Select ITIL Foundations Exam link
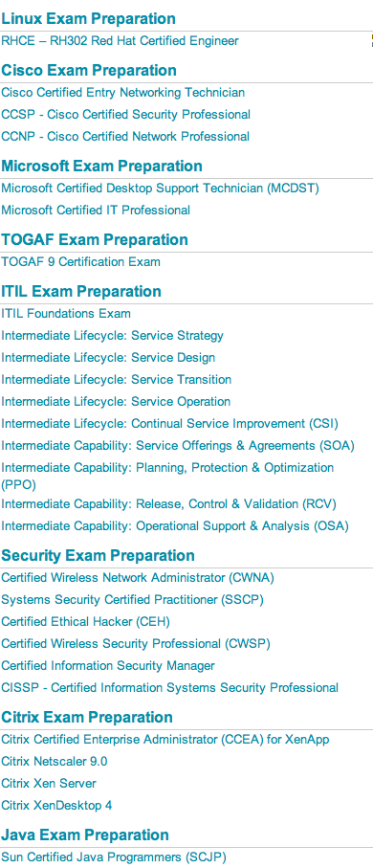The width and height of the screenshot is (373, 868). pyautogui.click(x=66, y=314)
